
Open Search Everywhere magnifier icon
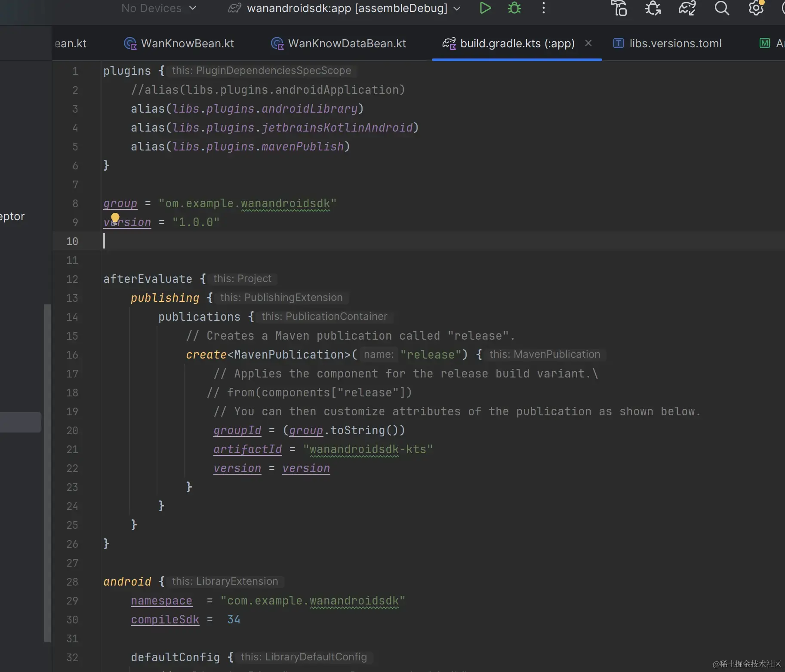722,8
